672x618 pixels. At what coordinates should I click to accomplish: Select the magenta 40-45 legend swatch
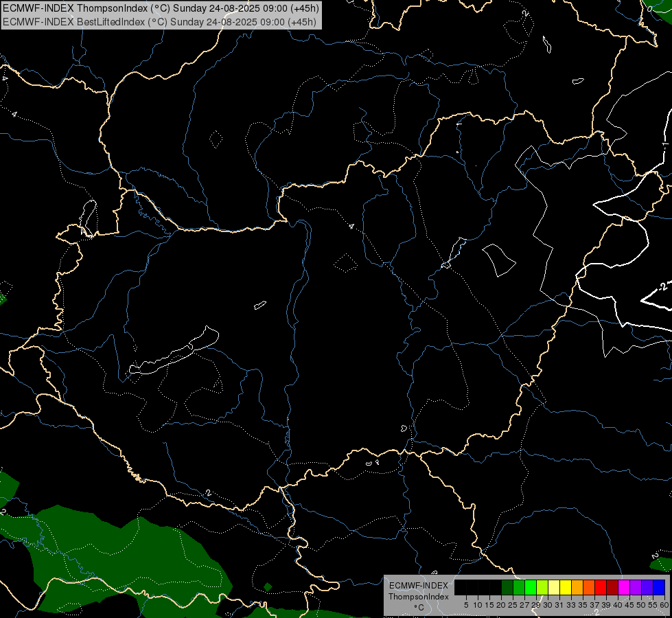point(624,587)
